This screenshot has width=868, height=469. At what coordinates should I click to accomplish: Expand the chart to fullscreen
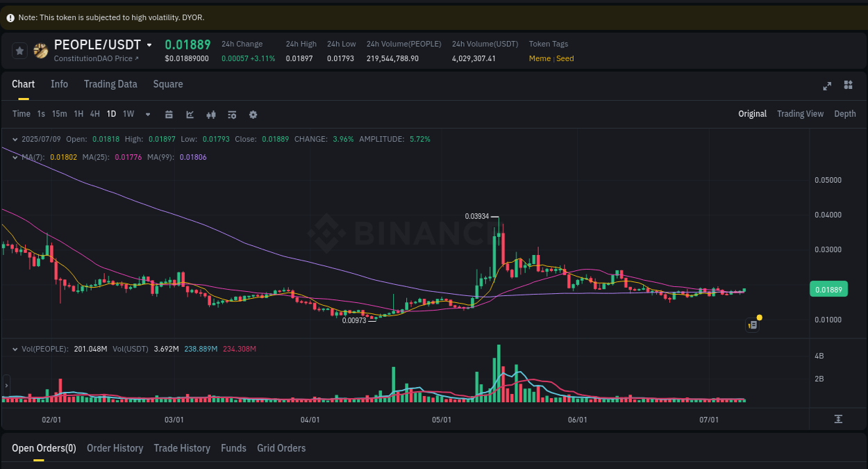click(x=826, y=86)
